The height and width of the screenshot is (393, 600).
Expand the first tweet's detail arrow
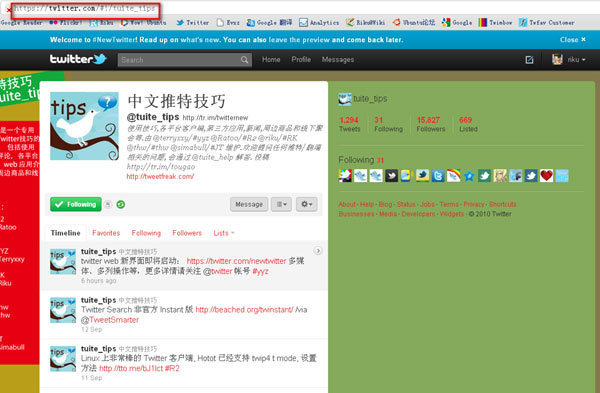pyautogui.click(x=318, y=251)
